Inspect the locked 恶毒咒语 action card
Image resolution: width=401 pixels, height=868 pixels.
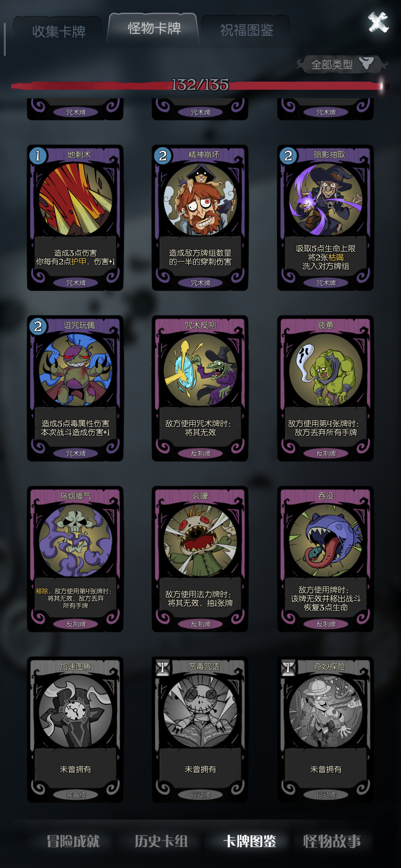tap(200, 730)
